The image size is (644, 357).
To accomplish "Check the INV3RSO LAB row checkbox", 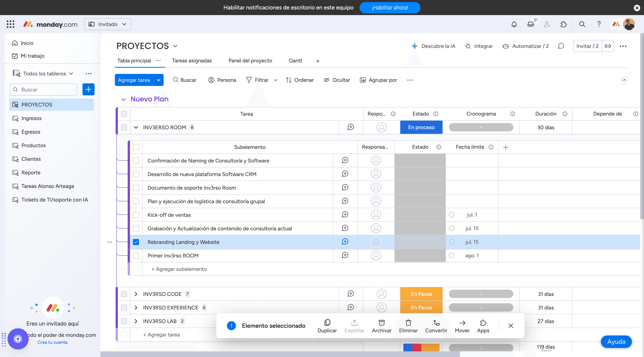I will click(124, 321).
